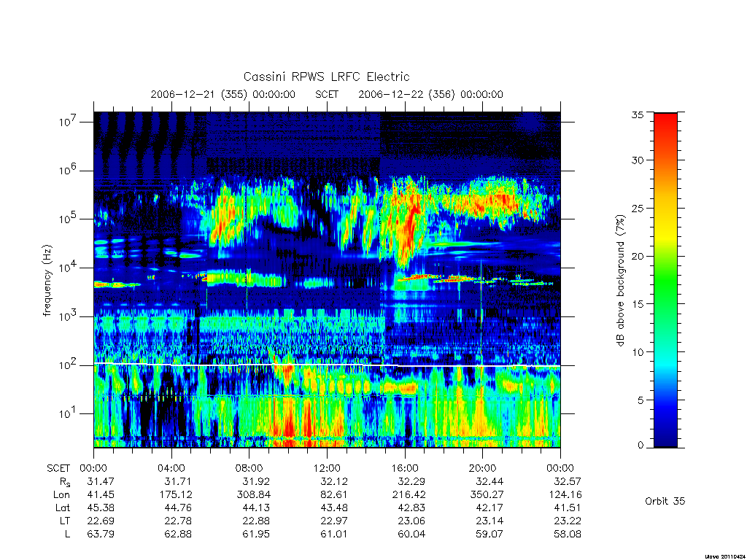Click frequency axis label 10^4
747x560 pixels.
[68, 267]
